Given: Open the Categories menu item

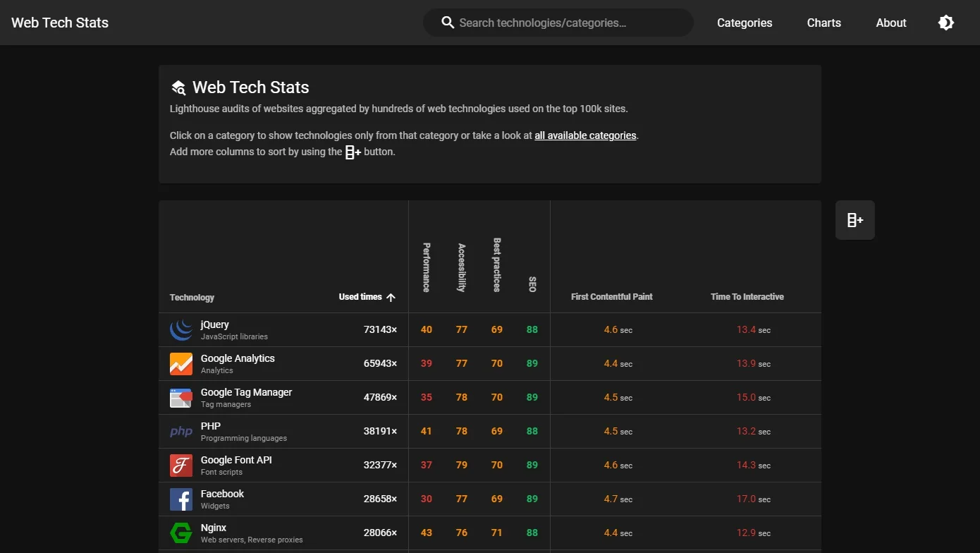Looking at the screenshot, I should click(745, 23).
